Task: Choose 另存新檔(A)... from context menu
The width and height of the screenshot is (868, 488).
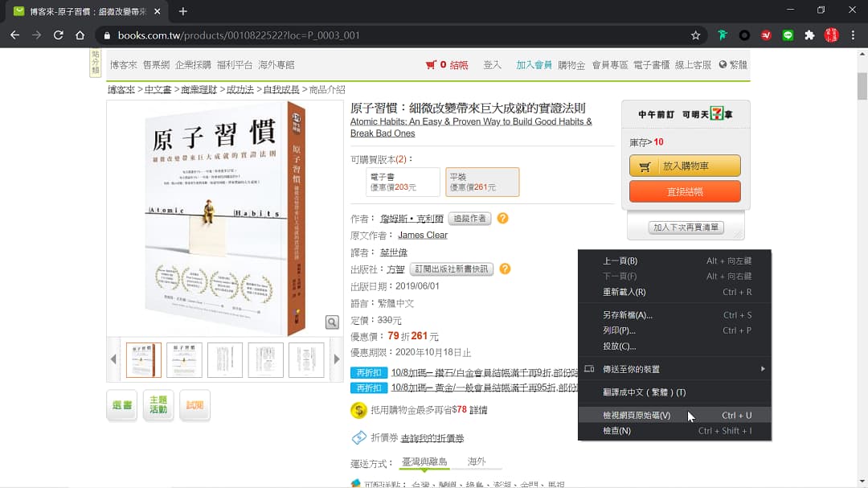Action: click(x=674, y=314)
